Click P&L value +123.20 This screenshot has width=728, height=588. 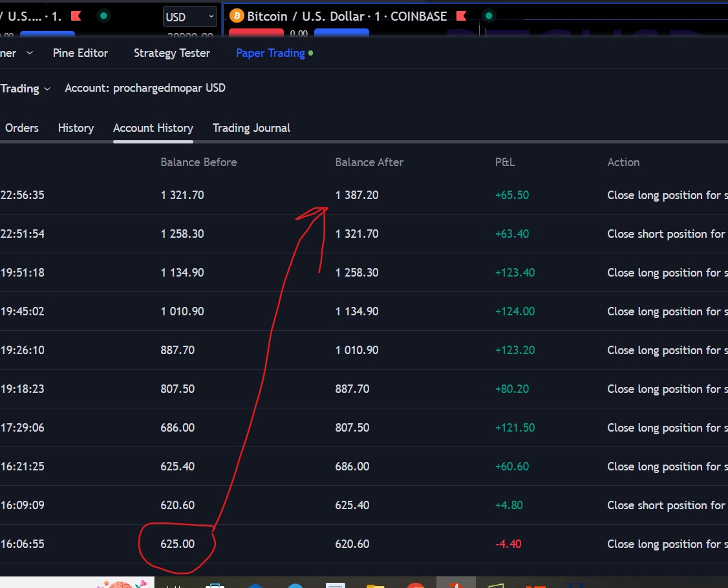point(515,350)
